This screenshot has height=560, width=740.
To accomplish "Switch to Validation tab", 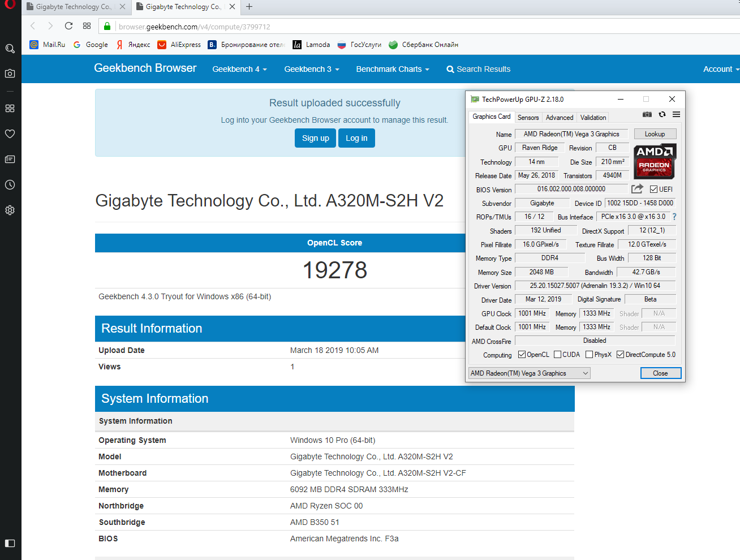I will coord(593,118).
